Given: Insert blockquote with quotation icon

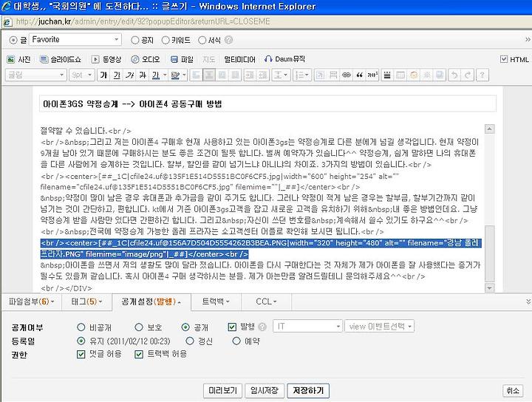Looking at the screenshot, I should [359, 75].
